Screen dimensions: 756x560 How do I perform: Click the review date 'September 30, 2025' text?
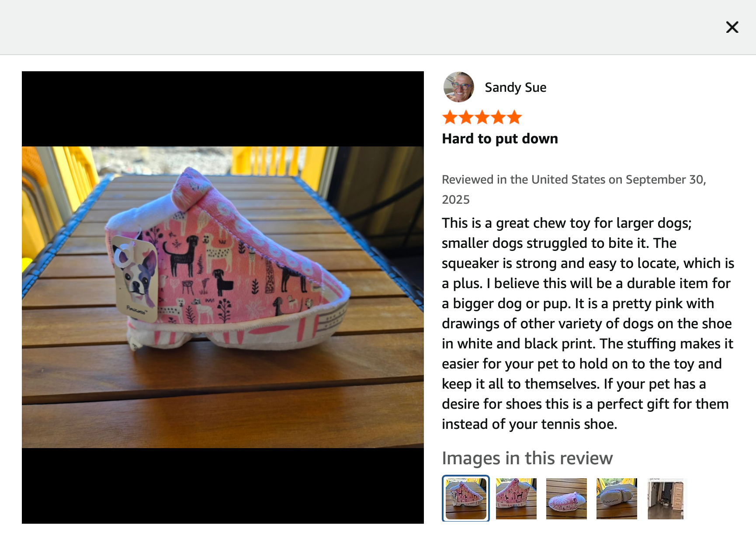point(574,189)
